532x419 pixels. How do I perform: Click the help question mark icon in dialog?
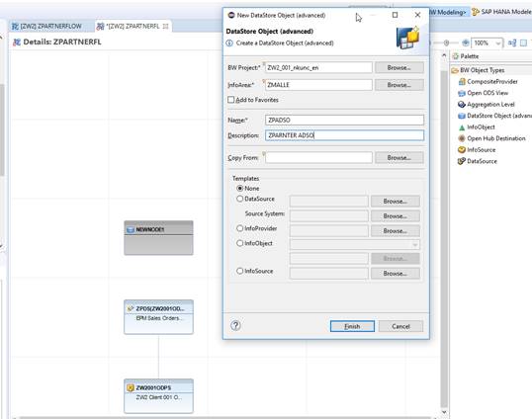(235, 325)
